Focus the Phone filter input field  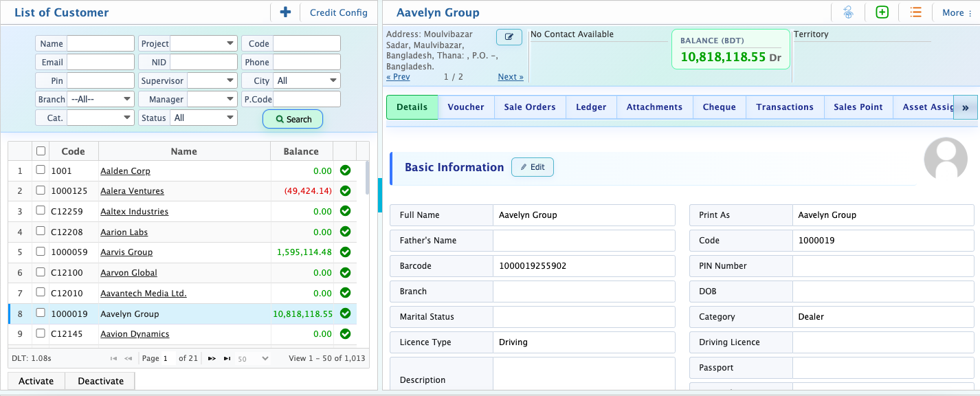307,62
